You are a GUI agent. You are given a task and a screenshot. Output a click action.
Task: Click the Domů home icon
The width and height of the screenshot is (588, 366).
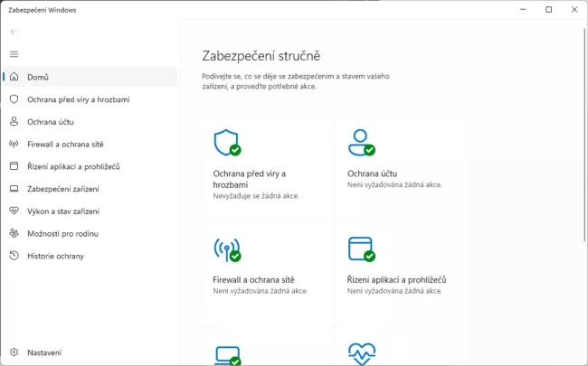click(x=14, y=77)
